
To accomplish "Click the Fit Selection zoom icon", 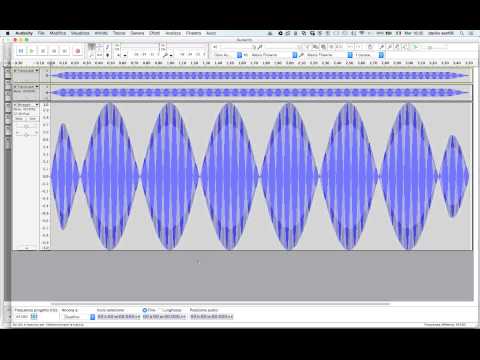I will pos(397,47).
